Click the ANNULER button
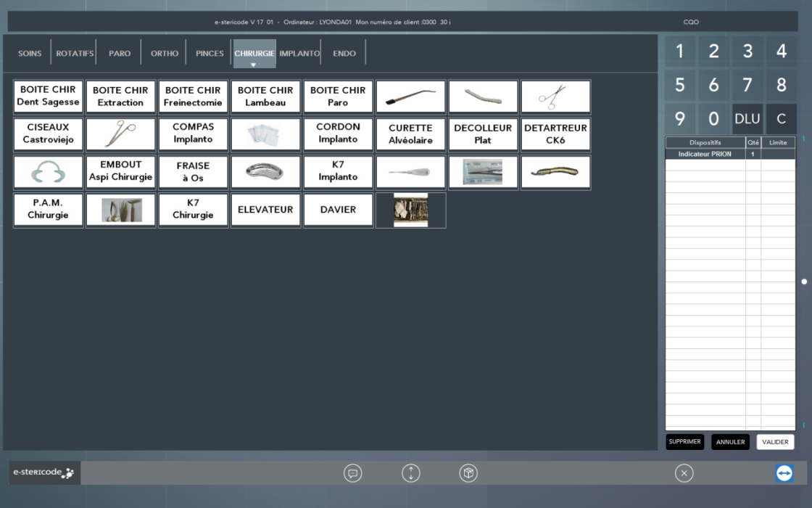This screenshot has width=812, height=508. (730, 442)
